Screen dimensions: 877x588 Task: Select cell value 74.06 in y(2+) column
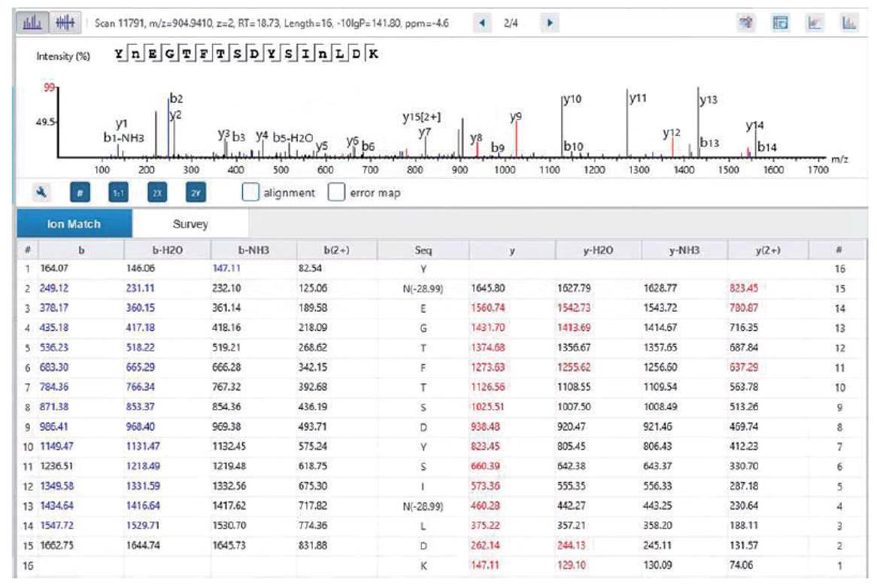click(x=741, y=565)
